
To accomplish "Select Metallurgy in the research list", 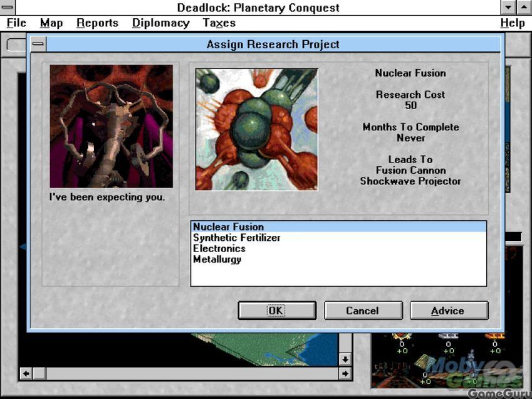I will click(x=338, y=260).
